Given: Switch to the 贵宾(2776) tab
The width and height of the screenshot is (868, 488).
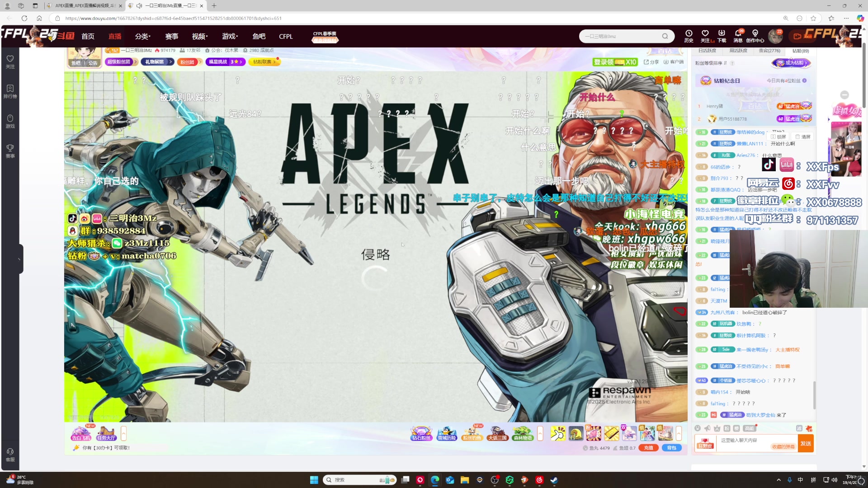Looking at the screenshot, I should tap(769, 51).
